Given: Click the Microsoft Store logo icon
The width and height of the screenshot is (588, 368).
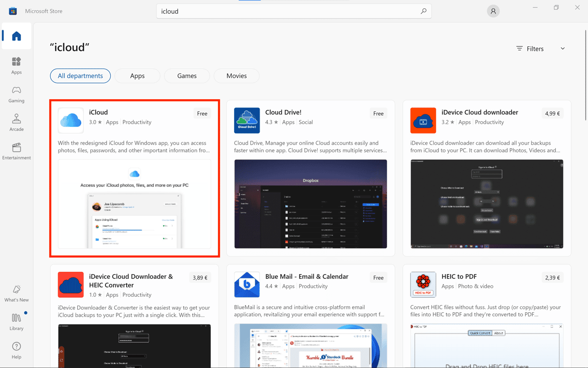Looking at the screenshot, I should tap(13, 11).
